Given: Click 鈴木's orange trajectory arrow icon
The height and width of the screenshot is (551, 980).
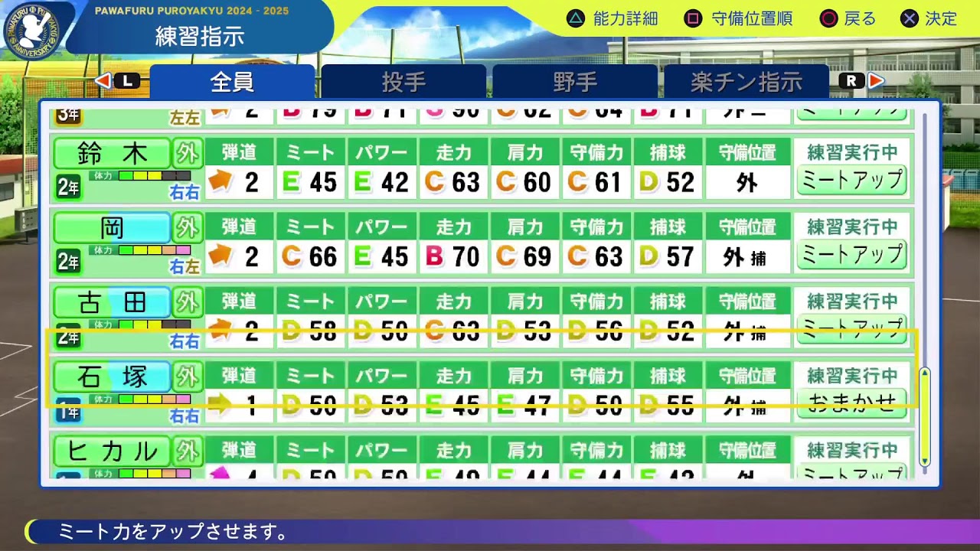Looking at the screenshot, I should coord(220,181).
